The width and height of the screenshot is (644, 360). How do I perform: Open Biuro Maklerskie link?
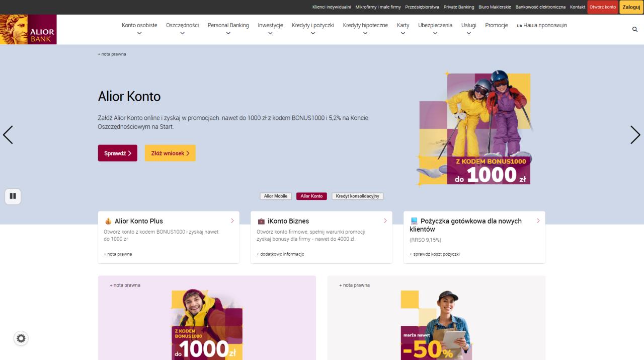point(495,7)
